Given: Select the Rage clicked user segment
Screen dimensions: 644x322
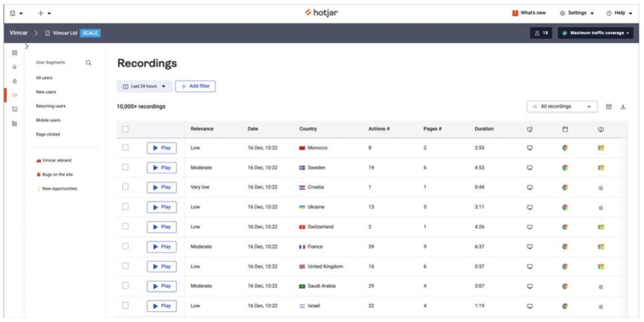Looking at the screenshot, I should (48, 134).
